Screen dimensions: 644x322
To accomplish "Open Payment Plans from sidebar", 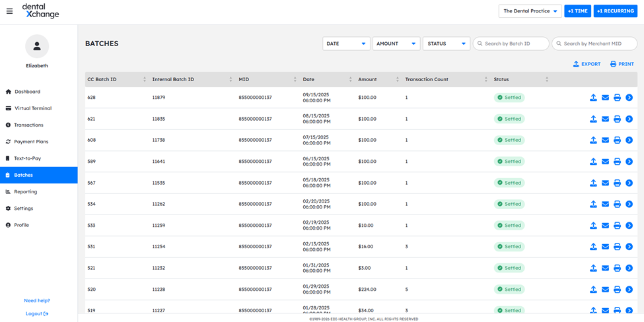I will click(x=31, y=142).
